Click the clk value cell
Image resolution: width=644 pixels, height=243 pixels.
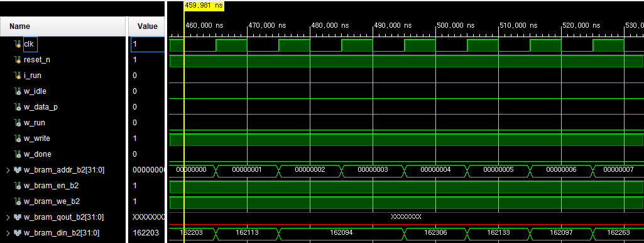coord(148,44)
